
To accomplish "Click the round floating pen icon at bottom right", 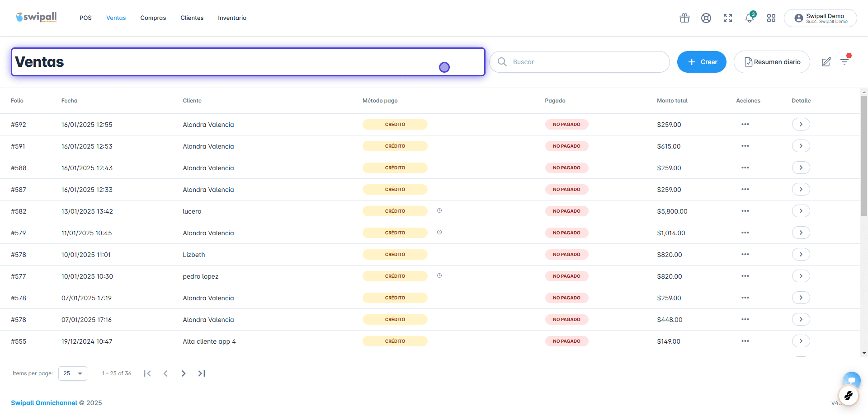I will click(849, 396).
